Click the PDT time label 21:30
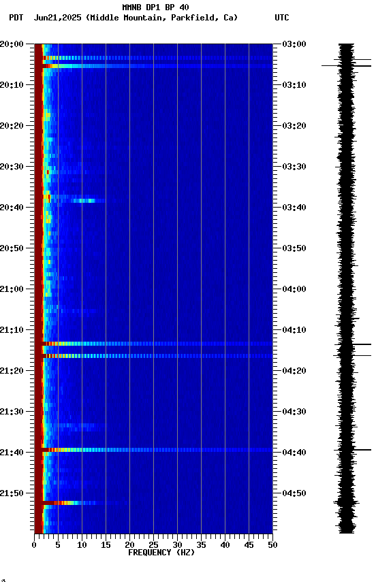 pyautogui.click(x=12, y=412)
